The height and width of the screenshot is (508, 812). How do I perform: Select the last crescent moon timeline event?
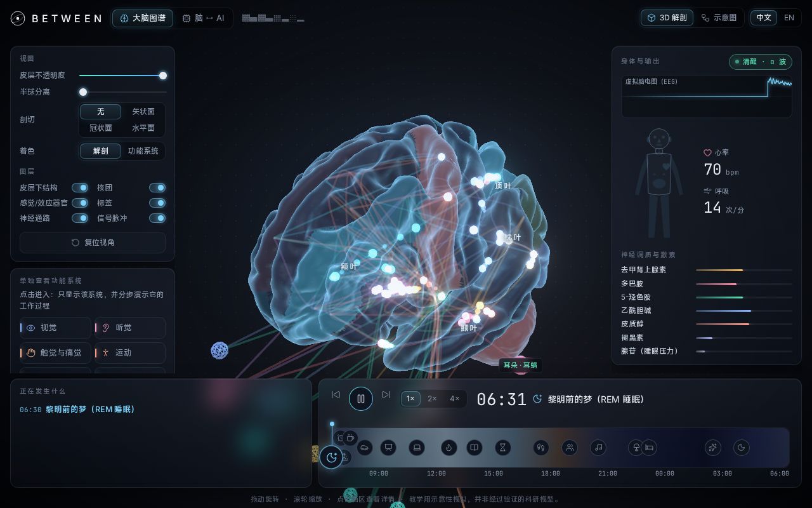coord(741,448)
